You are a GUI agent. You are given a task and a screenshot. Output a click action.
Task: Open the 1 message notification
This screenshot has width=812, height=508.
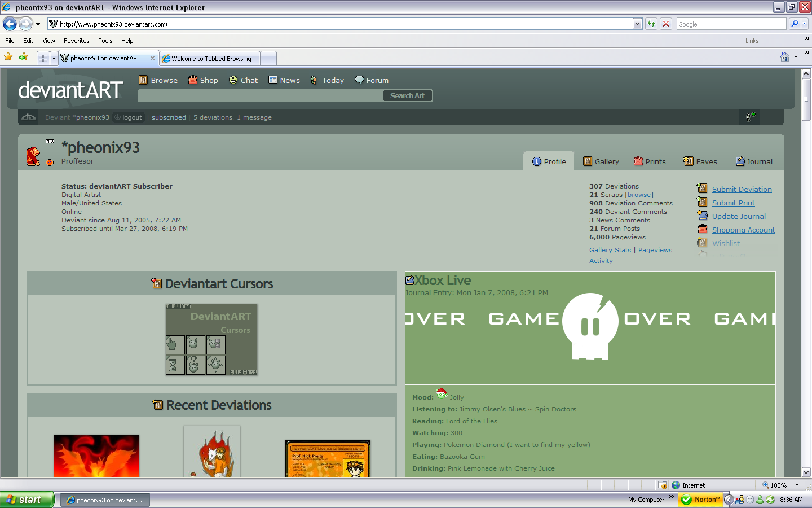click(x=254, y=117)
